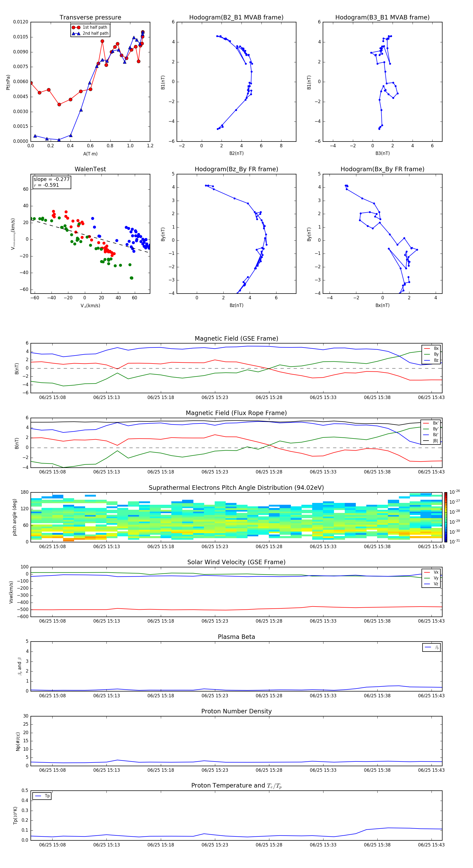Click the 'Pt(nPa)' y-axis label
This screenshot has width=473, height=868.
pos(8,82)
